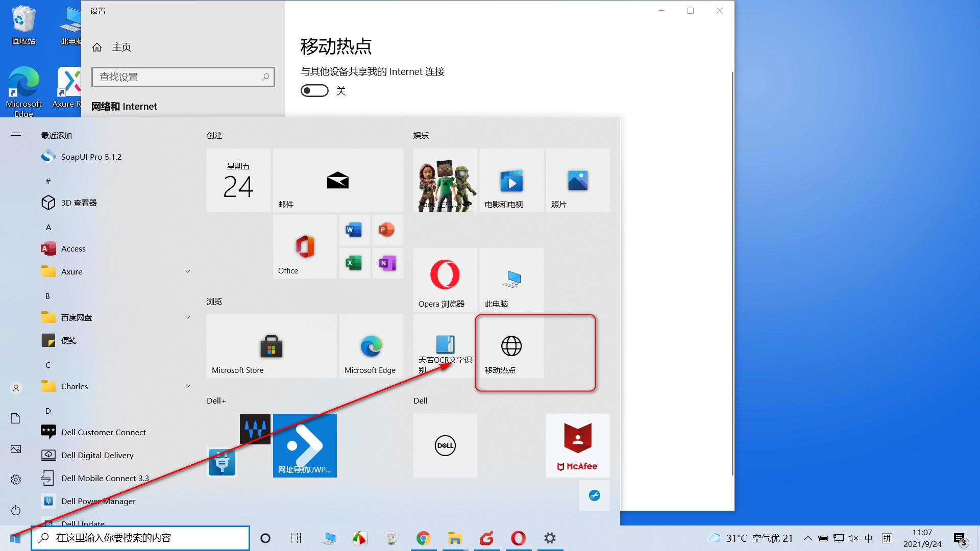Open the 网址导航UWP tile
Screen dimensions: 980x551
[305, 445]
